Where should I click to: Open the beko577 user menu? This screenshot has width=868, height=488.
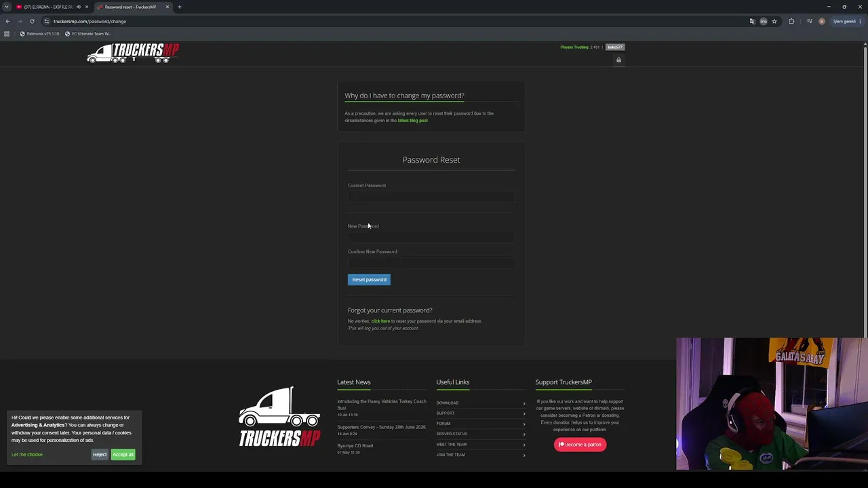(615, 47)
